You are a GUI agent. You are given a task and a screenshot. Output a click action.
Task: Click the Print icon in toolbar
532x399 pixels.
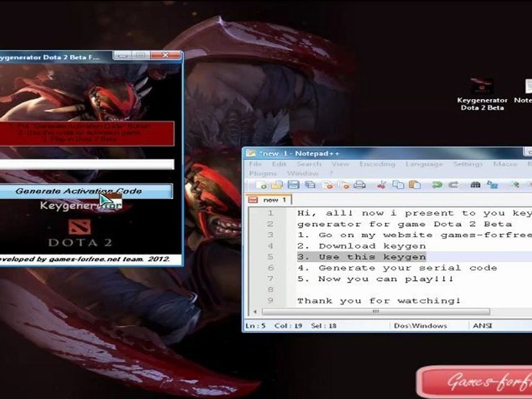click(359, 185)
